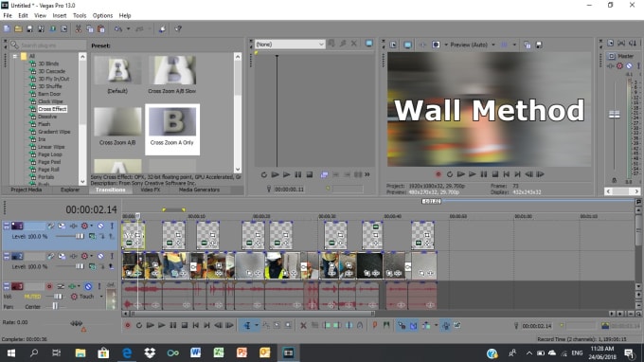
Task: Click the Stop button in the video preview
Action: pos(495,174)
